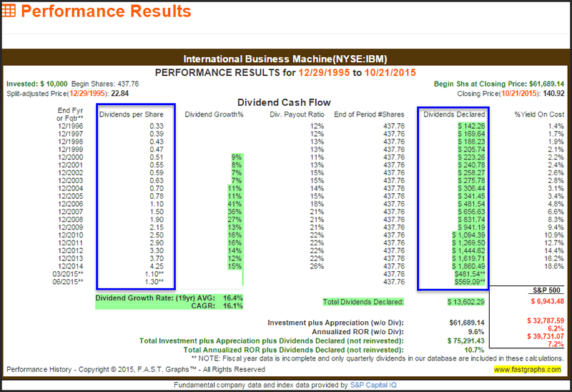This screenshot has width=572, height=392.
Task: Click the 36% dividend growth value
Action: click(235, 212)
